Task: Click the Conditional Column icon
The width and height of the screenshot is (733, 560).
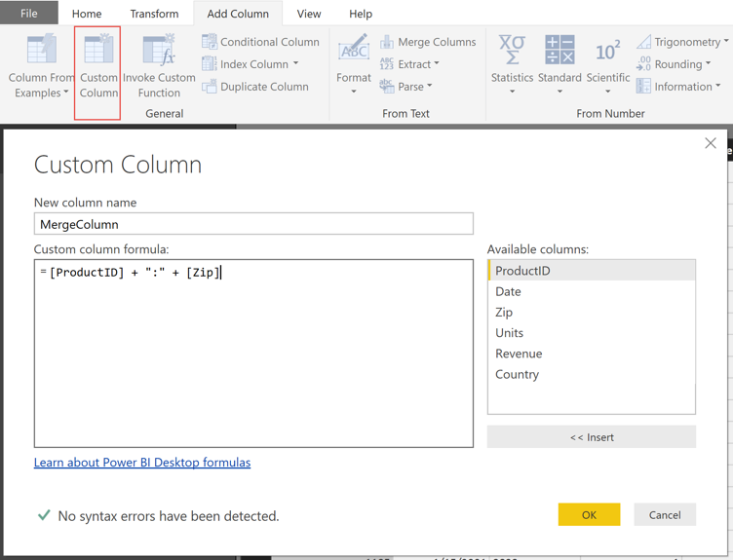Action: [x=210, y=42]
